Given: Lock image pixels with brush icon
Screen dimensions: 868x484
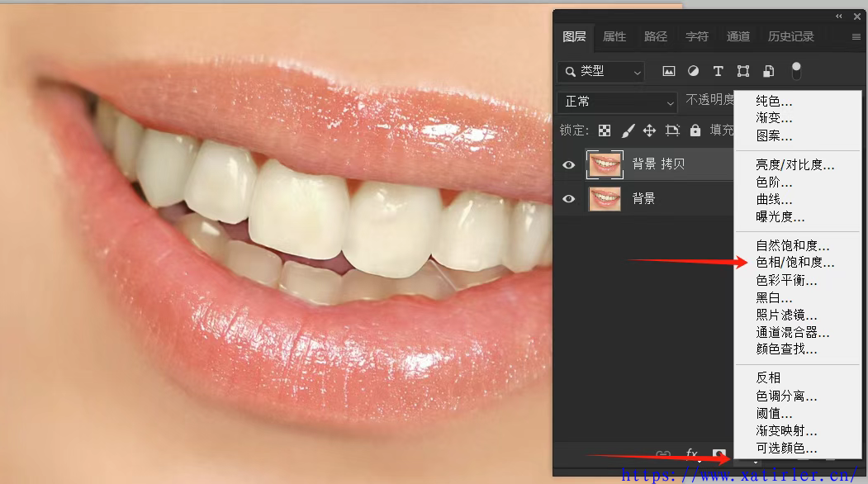Looking at the screenshot, I should point(628,130).
